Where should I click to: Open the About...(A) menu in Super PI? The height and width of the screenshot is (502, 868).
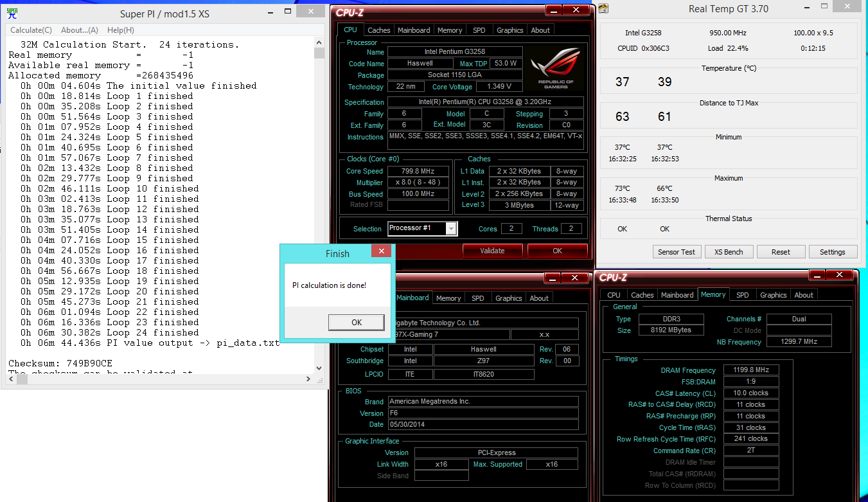point(80,30)
